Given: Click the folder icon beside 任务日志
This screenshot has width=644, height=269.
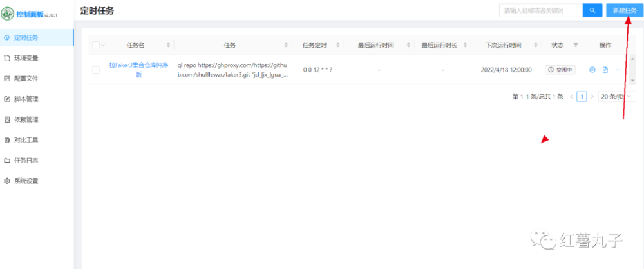Looking at the screenshot, I should pyautogui.click(x=6, y=161).
